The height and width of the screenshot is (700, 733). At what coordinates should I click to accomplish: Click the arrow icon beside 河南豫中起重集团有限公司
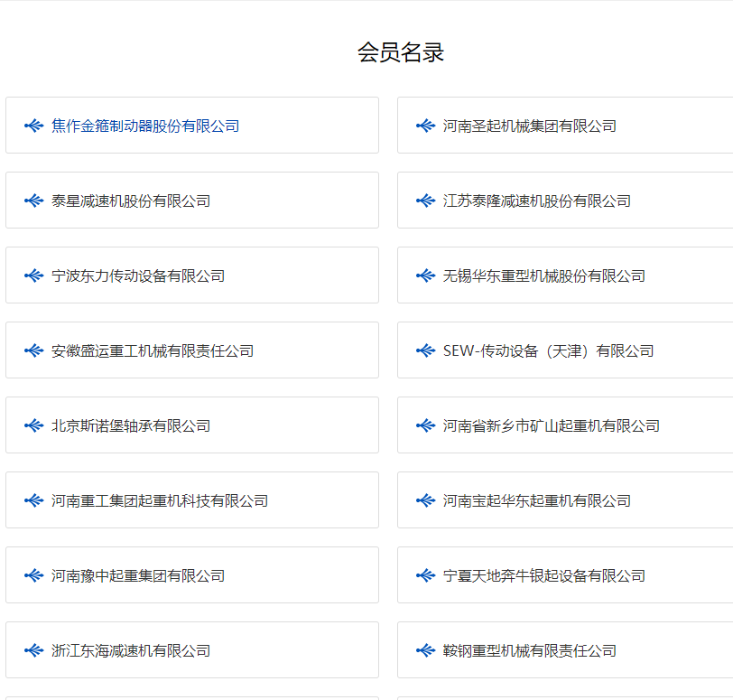(34, 575)
